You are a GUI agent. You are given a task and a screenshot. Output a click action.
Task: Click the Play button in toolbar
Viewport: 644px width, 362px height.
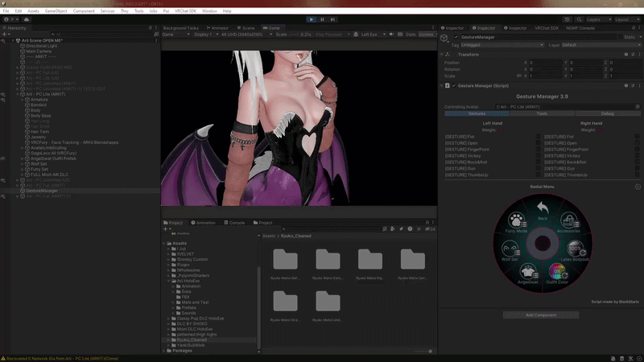click(x=312, y=19)
